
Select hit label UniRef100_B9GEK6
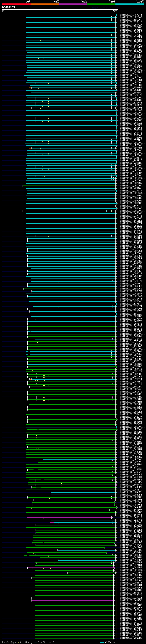[x=131, y=67]
